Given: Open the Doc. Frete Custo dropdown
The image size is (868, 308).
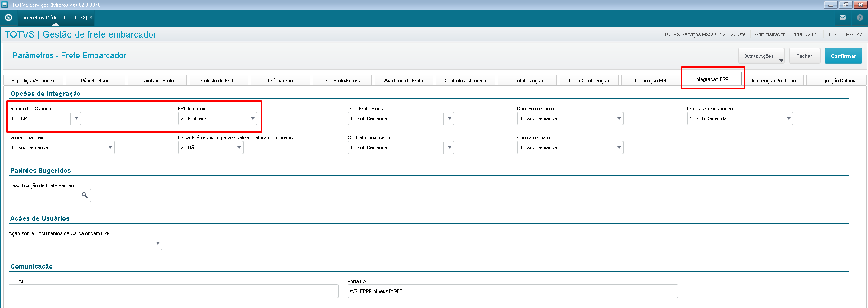Looking at the screenshot, I should (619, 118).
